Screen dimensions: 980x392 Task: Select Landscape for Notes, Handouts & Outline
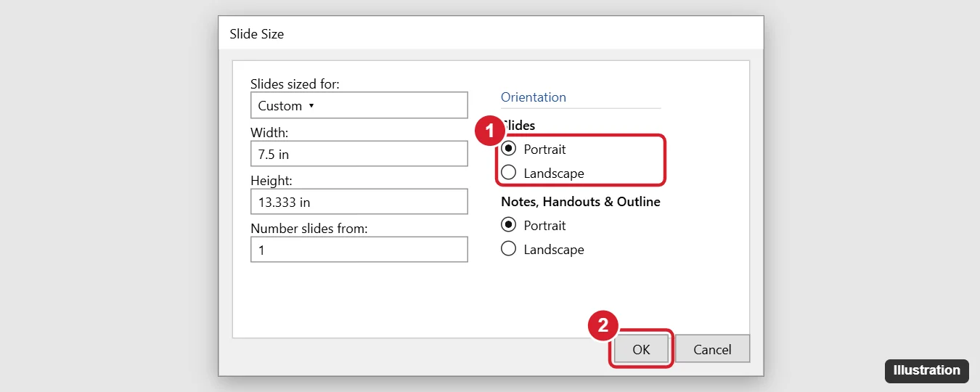(509, 249)
